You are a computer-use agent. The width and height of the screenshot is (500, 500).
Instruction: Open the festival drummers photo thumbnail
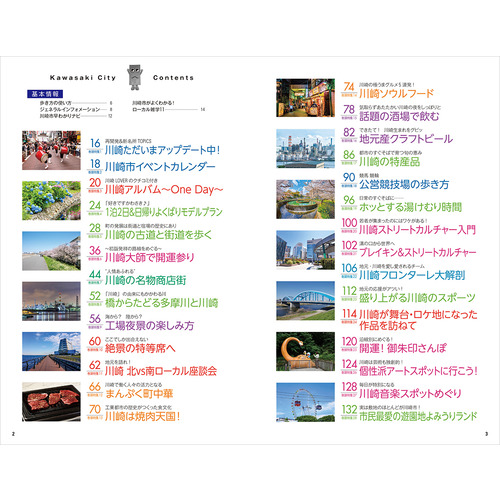click(x=51, y=150)
